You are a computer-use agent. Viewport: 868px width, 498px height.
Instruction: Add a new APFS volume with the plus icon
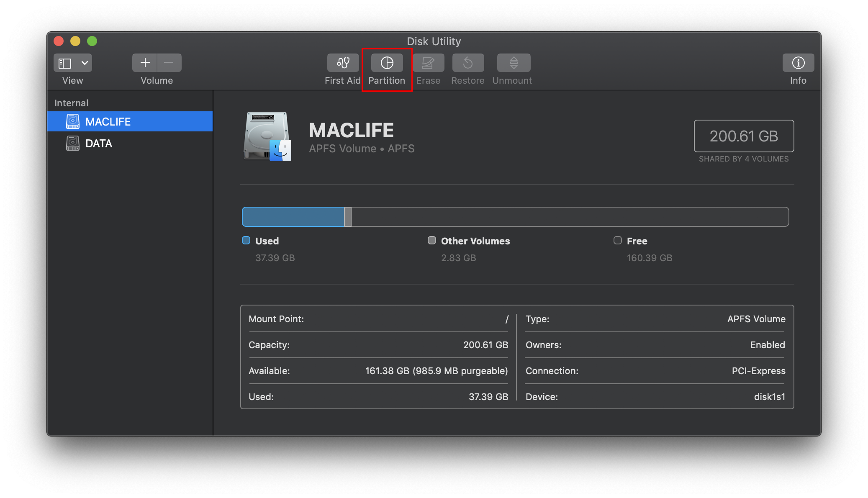(144, 63)
